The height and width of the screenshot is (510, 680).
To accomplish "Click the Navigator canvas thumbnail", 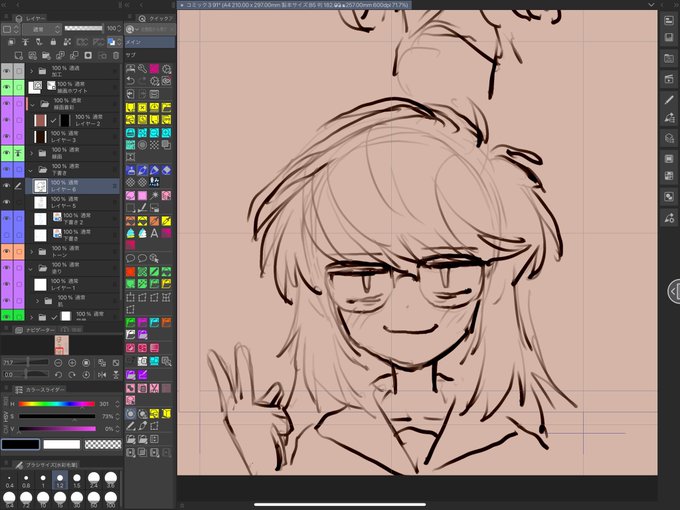I will pyautogui.click(x=62, y=345).
